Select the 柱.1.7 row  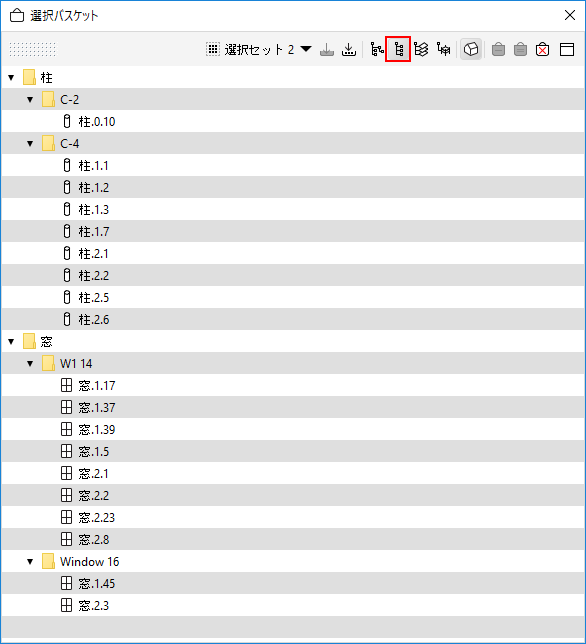pos(293,231)
